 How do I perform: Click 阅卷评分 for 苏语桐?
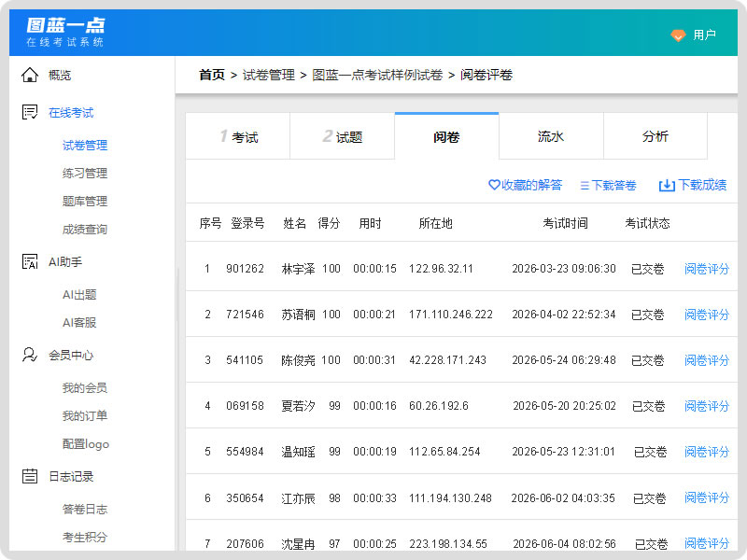click(707, 315)
